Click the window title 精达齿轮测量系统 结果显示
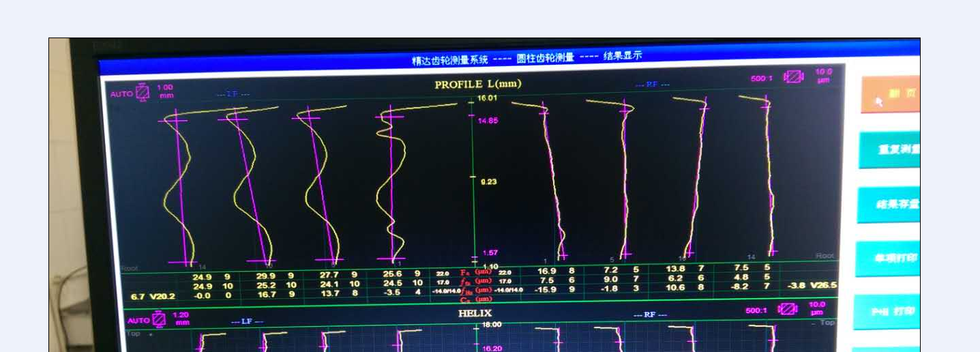 526,58
